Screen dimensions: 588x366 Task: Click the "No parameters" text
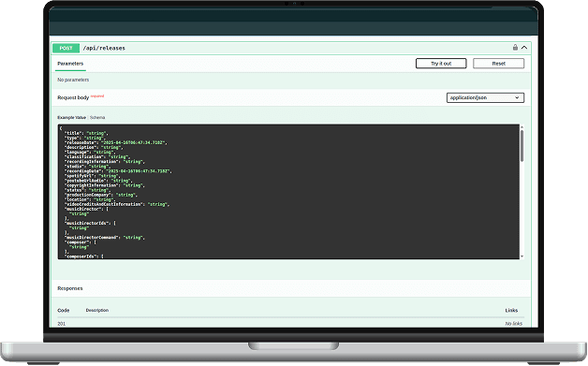pos(73,80)
